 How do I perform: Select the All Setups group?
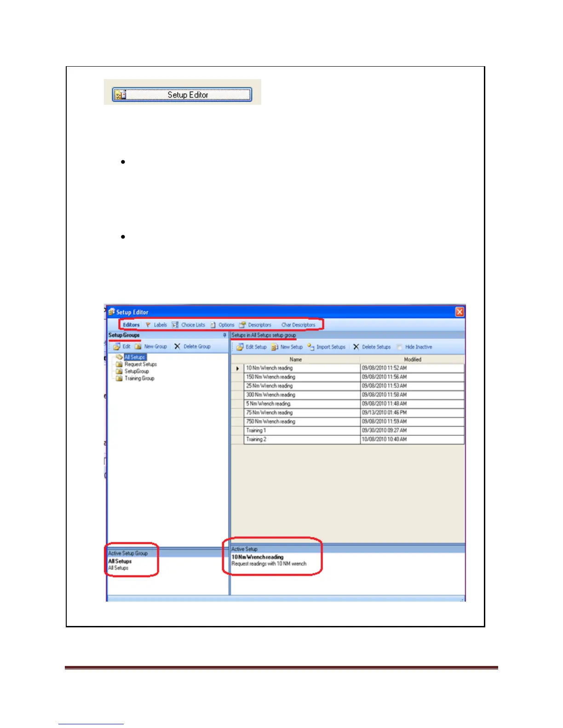pyautogui.click(x=135, y=357)
